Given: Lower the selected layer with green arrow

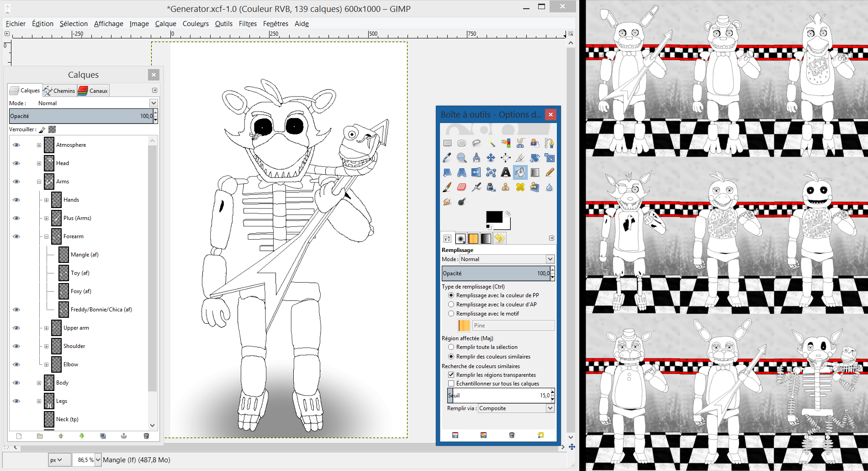Looking at the screenshot, I should pos(82,436).
